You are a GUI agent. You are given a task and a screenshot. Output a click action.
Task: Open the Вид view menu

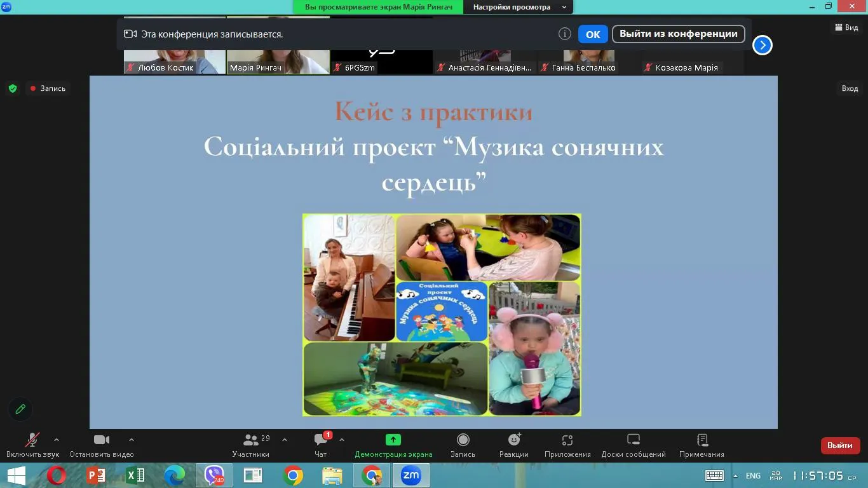tap(846, 27)
